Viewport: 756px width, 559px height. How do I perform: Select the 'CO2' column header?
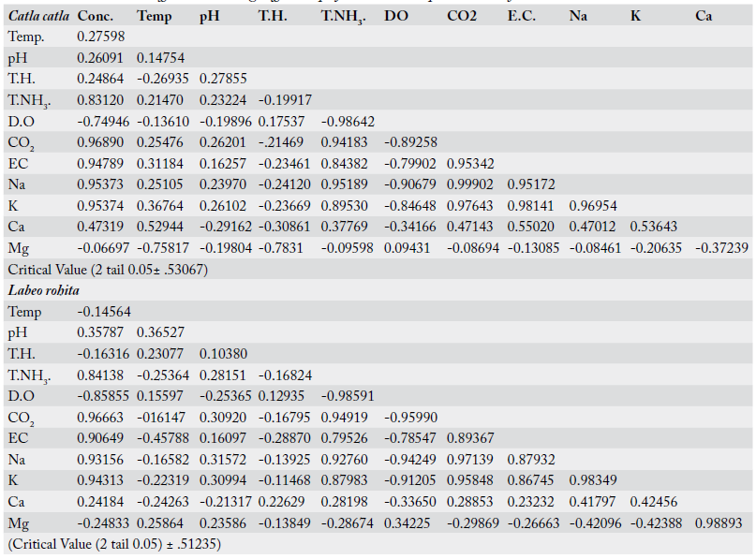coord(462,16)
